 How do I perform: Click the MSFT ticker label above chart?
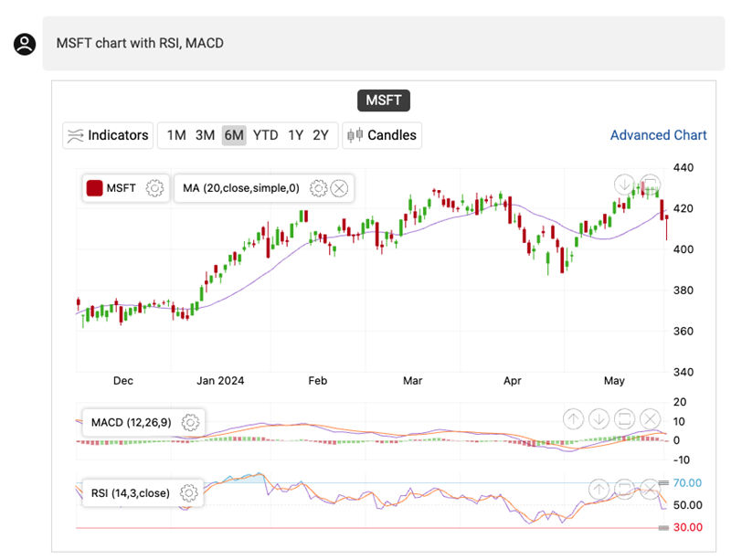pos(384,100)
